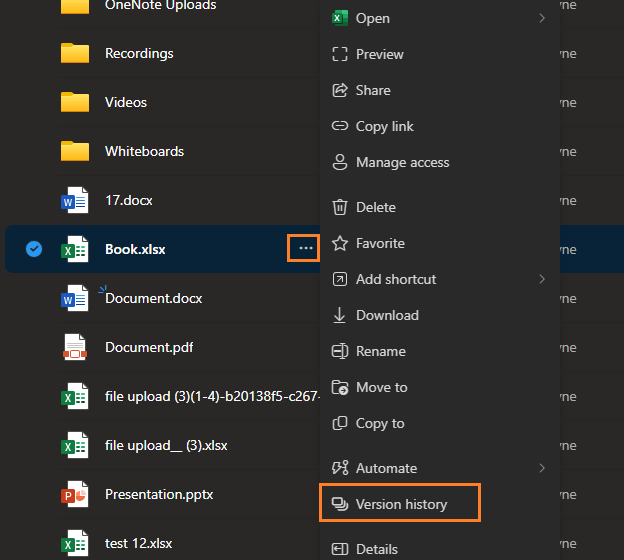The height and width of the screenshot is (560, 624).
Task: Select Favorite menu entry
Action: (x=440, y=243)
